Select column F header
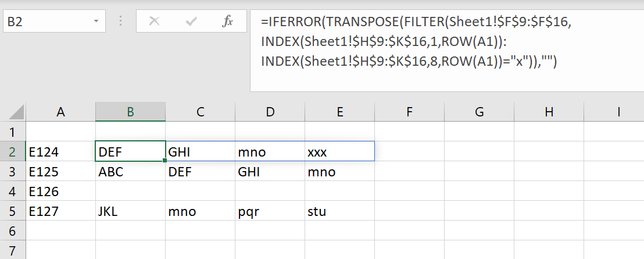The height and width of the screenshot is (259, 644). 409,112
